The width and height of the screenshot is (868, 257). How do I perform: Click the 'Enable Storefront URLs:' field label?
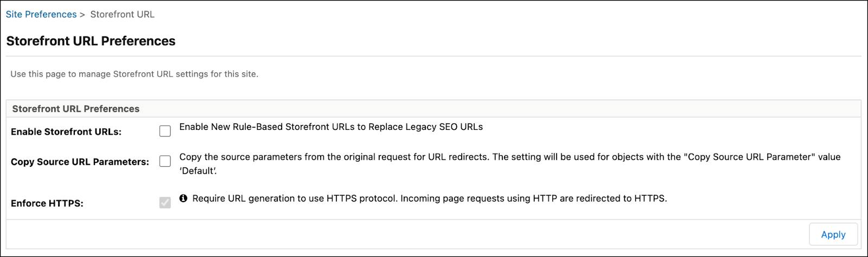[x=66, y=131]
